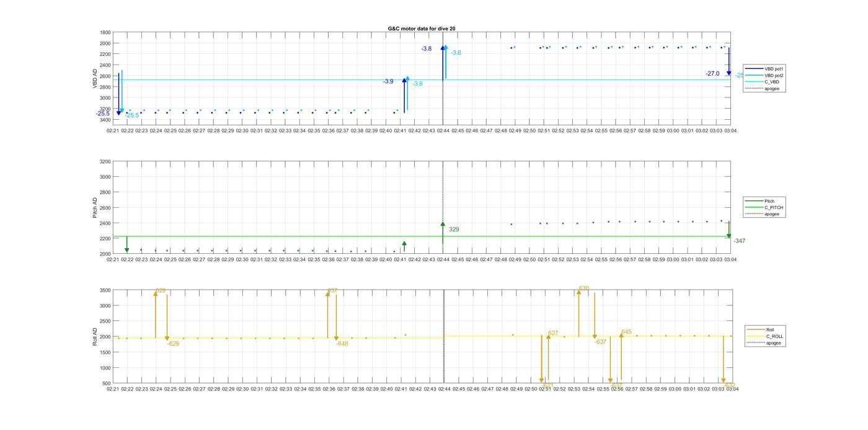Select the 'Pitch' legend entry
The height and width of the screenshot is (430, 868).
click(x=764, y=201)
